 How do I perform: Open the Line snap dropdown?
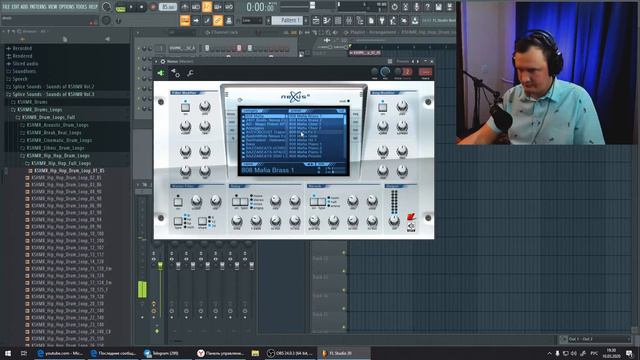click(252, 20)
